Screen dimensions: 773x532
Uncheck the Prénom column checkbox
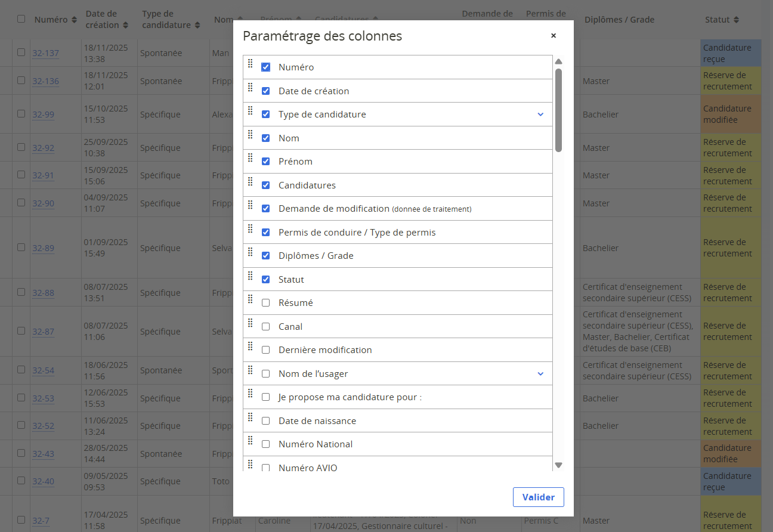(x=266, y=162)
